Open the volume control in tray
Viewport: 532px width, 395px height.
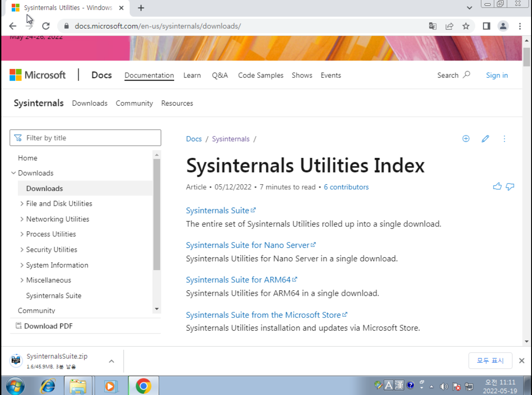[444, 386]
